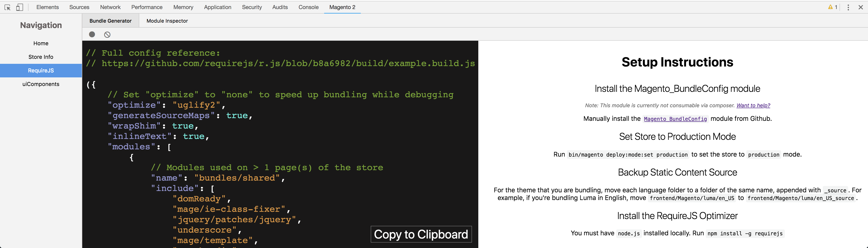Click the "underscore" entry
The image size is (868, 248).
(207, 230)
